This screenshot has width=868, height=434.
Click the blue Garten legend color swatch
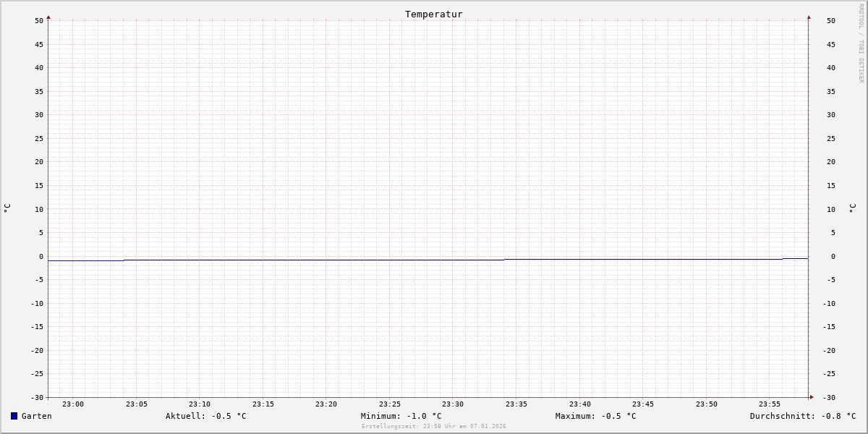[14, 416]
